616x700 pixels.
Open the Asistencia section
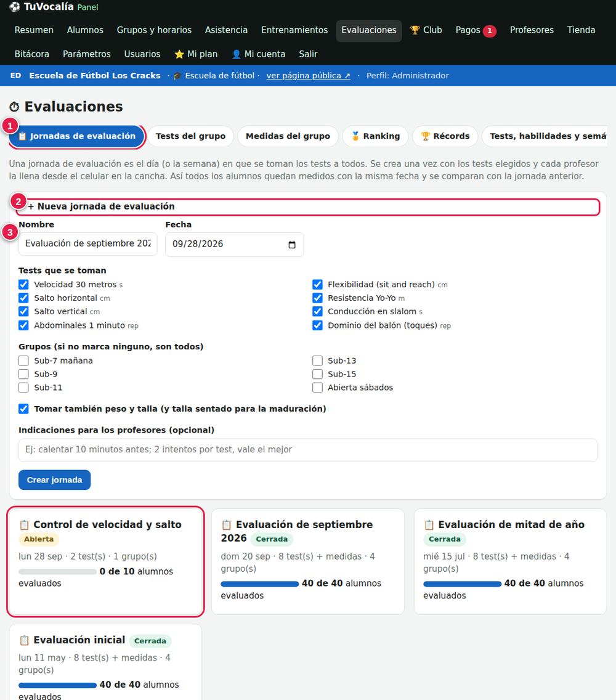click(x=226, y=30)
